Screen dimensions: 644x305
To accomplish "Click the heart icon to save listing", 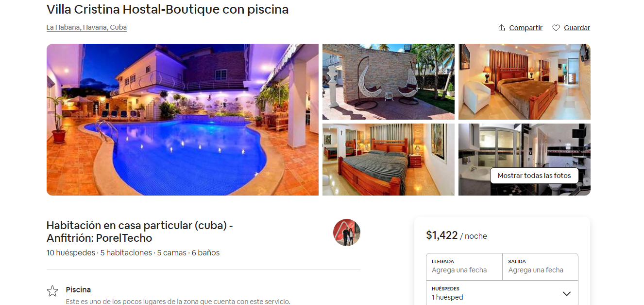I will 556,28.
